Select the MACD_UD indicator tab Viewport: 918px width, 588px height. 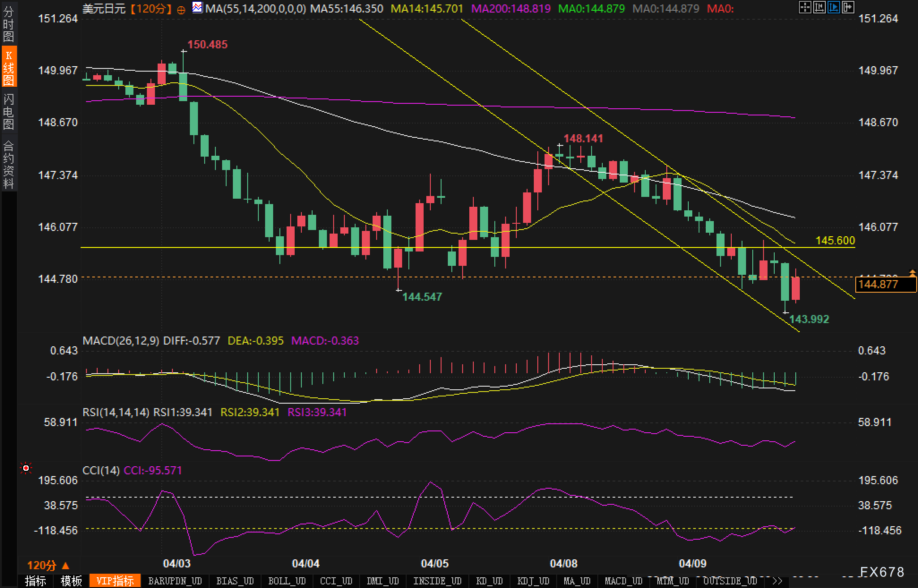(623, 581)
